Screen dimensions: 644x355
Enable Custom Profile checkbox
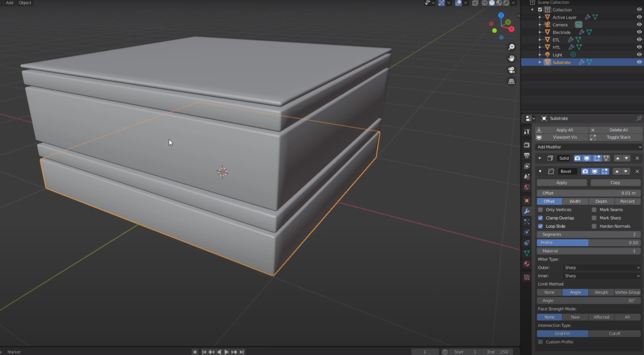pyautogui.click(x=540, y=342)
